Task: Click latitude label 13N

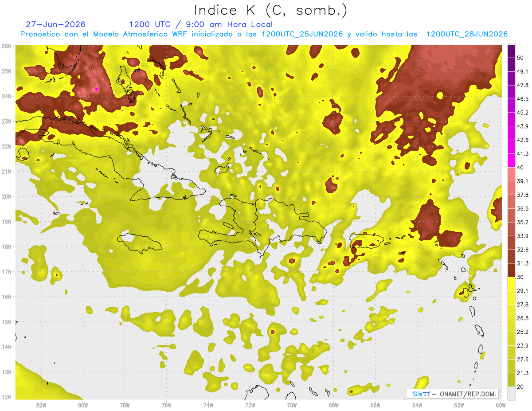Action: click(6, 372)
